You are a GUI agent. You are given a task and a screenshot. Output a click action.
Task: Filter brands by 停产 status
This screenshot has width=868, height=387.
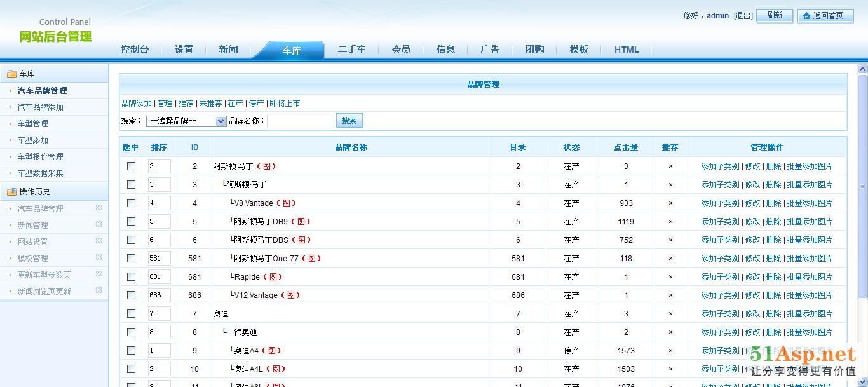click(x=256, y=104)
